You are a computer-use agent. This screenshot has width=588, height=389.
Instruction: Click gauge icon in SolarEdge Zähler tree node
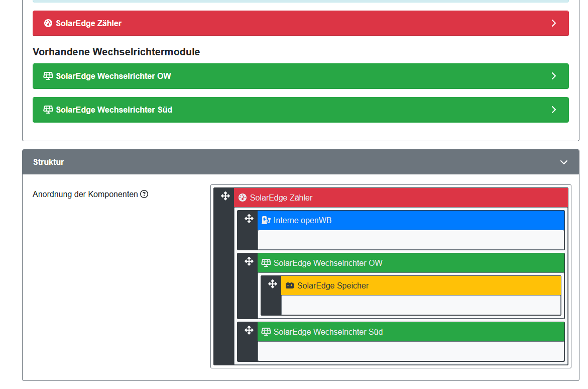point(243,198)
